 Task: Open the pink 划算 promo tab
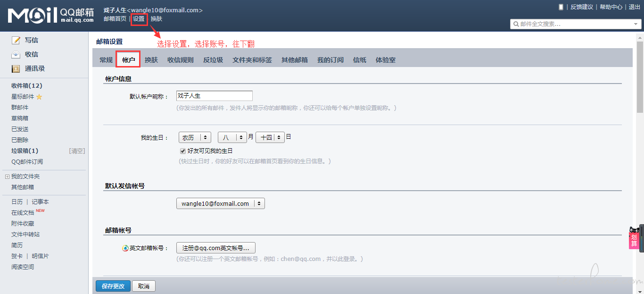pyautogui.click(x=634, y=239)
